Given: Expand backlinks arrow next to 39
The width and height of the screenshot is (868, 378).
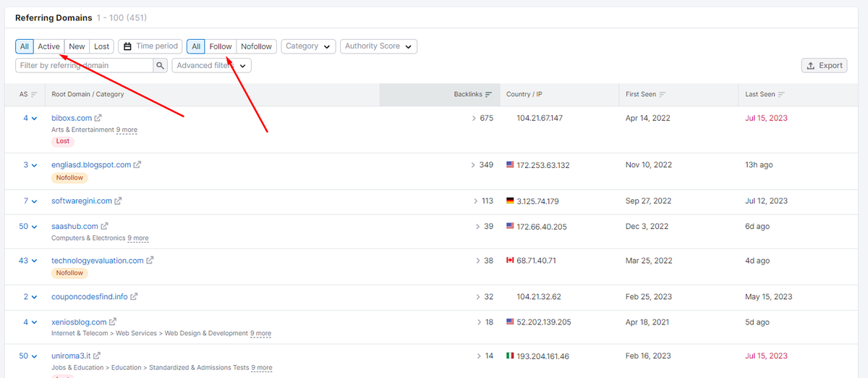Looking at the screenshot, I should [x=478, y=227].
